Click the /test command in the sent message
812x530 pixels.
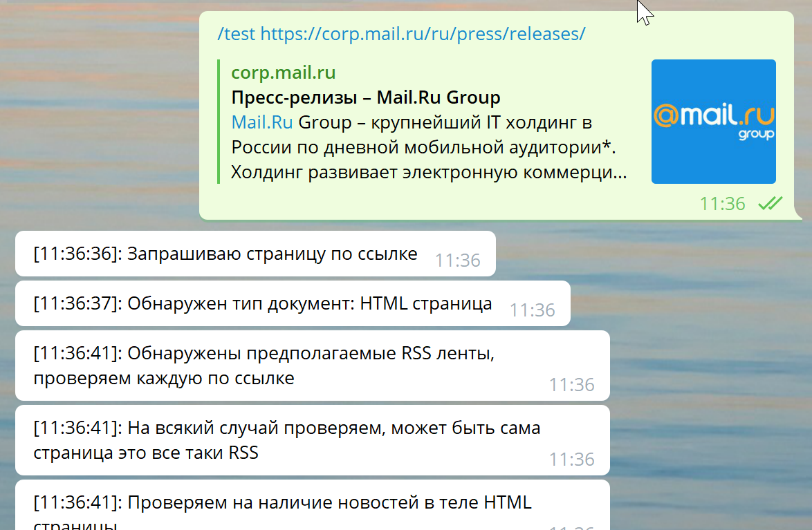[236, 34]
